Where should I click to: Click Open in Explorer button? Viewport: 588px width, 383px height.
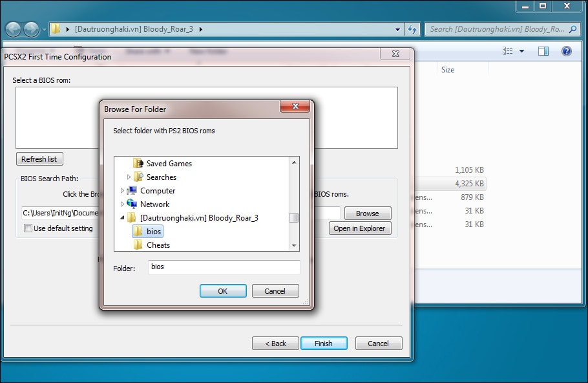point(360,228)
